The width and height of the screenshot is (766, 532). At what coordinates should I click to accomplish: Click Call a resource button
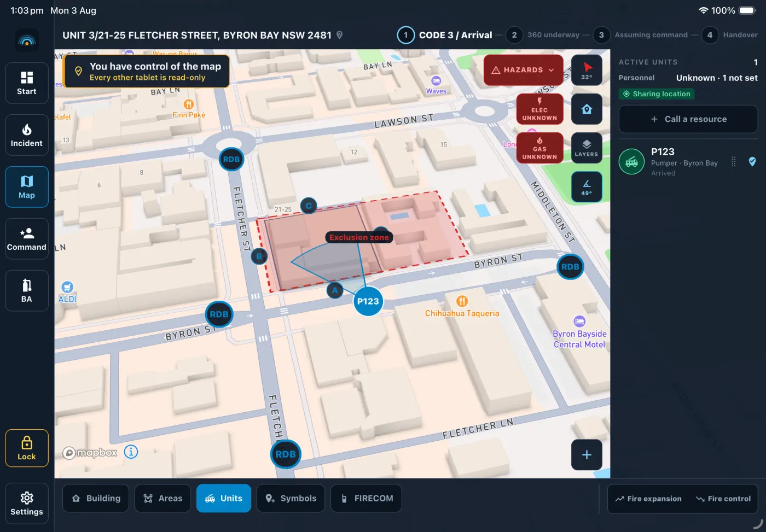(688, 119)
